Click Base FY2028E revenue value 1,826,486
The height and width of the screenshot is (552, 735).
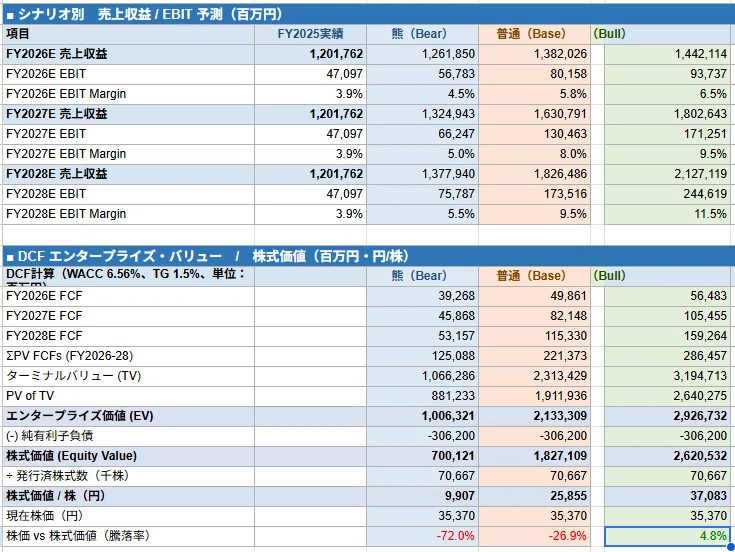click(560, 174)
